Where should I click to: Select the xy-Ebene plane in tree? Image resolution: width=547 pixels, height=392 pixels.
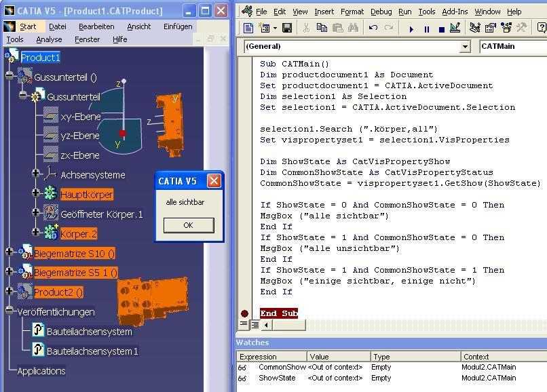tap(80, 117)
